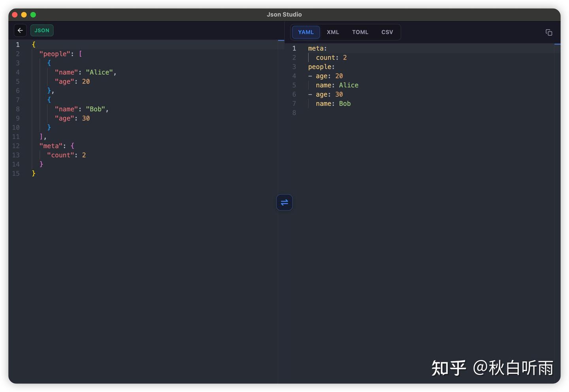Click - age: 20 in YAML output
This screenshot has height=392, width=569.
coord(326,76)
